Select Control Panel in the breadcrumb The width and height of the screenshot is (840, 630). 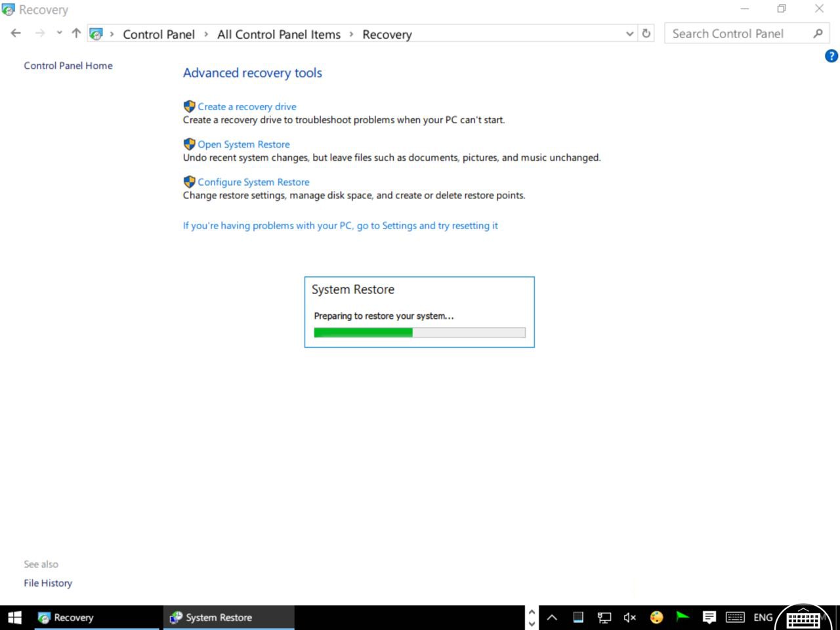coord(159,34)
